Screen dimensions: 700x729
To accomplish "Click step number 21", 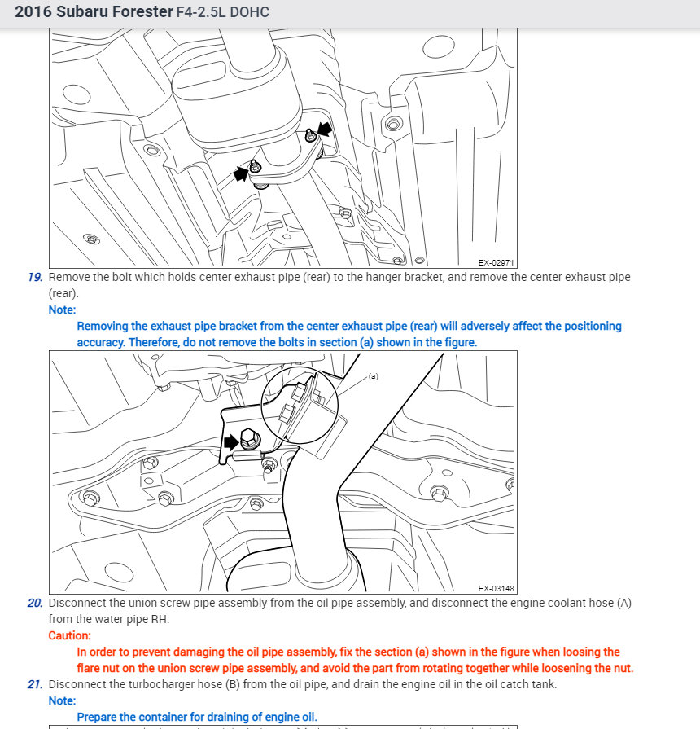I will click(x=35, y=684).
